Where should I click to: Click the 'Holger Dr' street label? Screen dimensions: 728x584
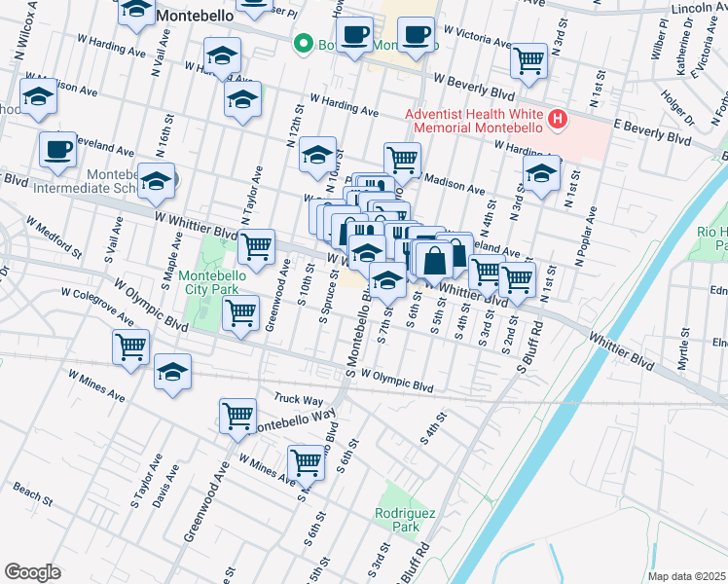(x=677, y=108)
